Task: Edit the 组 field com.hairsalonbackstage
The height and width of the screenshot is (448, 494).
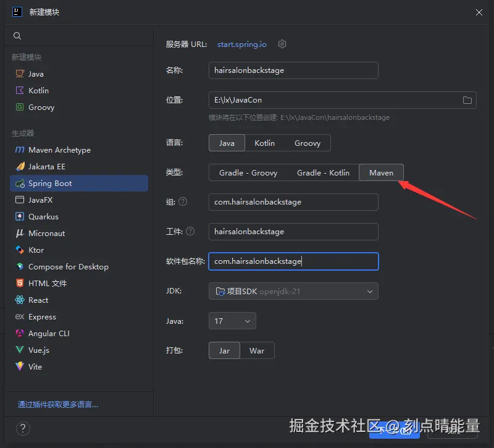Action: (294, 202)
